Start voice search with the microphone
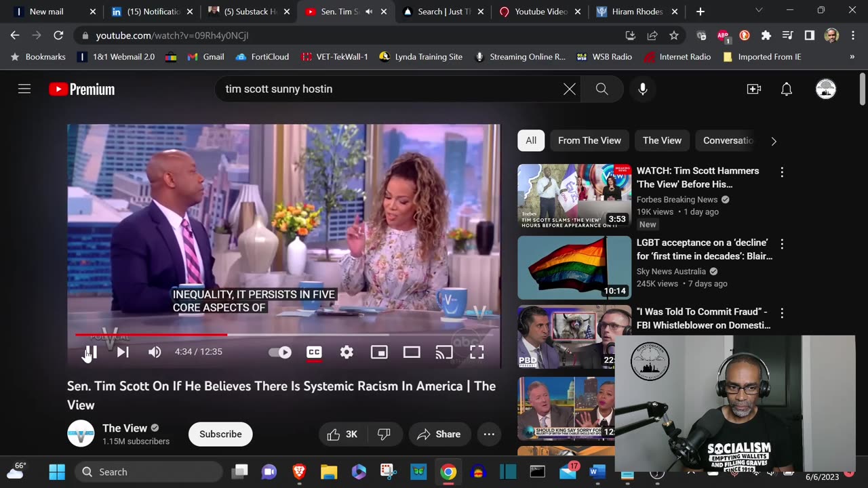 643,89
